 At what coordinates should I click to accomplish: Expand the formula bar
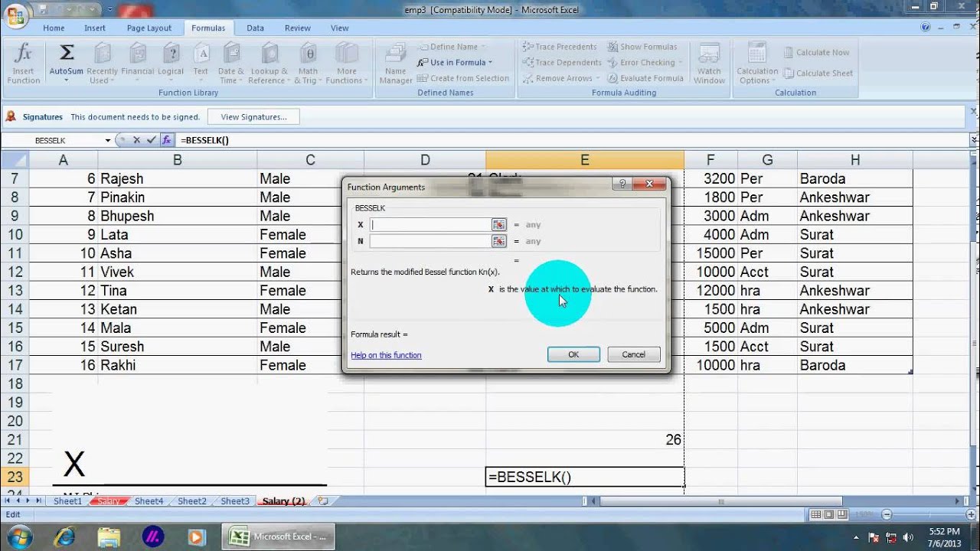coord(974,140)
